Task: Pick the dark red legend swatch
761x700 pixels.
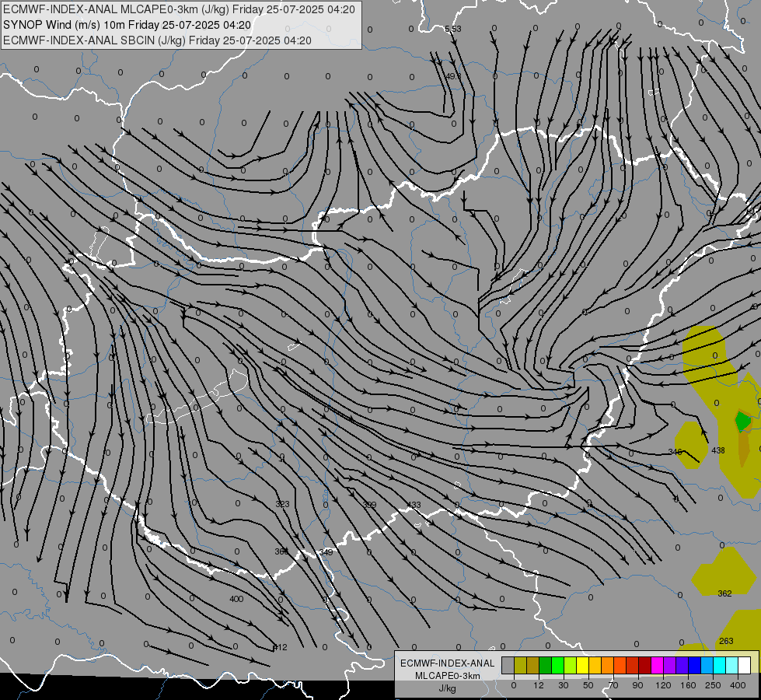Action: [644, 665]
